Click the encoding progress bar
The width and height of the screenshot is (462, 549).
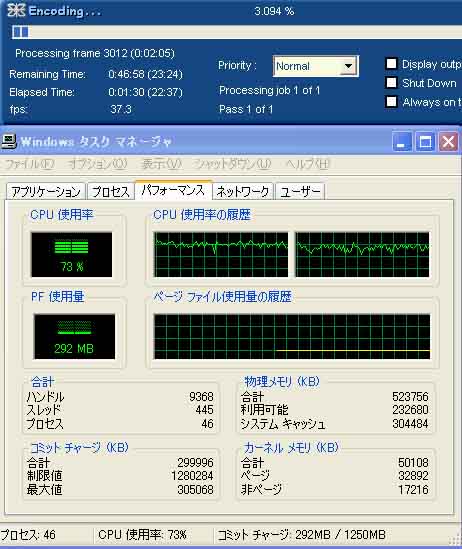tap(237, 32)
